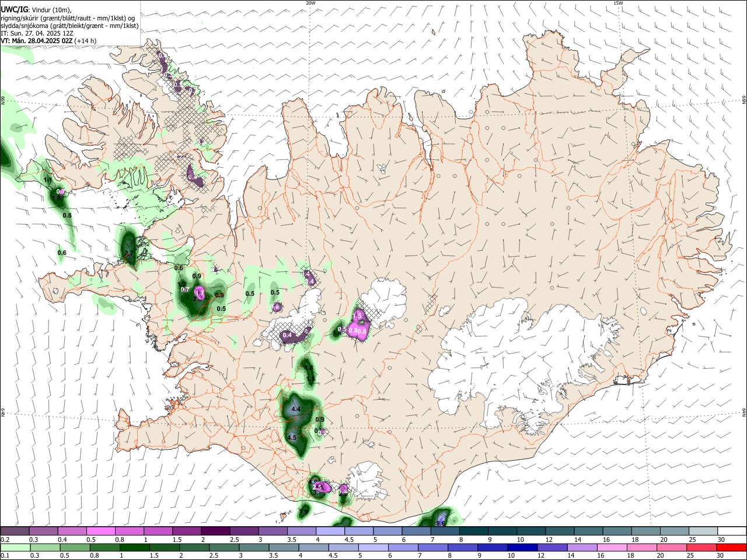Image resolution: width=747 pixels, height=560 pixels.
Task: Click the valid time 'VT: Mán. 28.04.2025 02Z'
Action: point(37,41)
